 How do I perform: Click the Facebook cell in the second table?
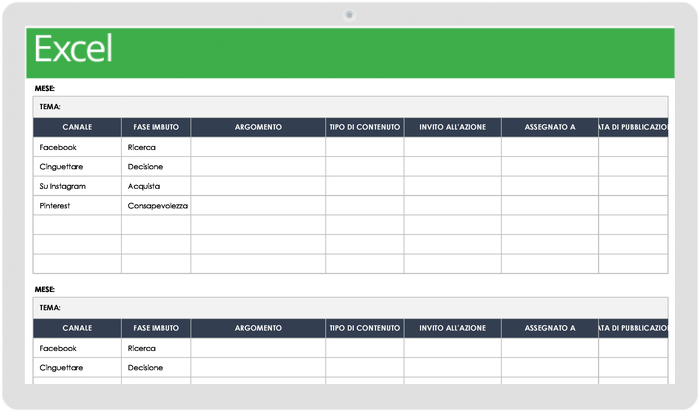click(77, 348)
